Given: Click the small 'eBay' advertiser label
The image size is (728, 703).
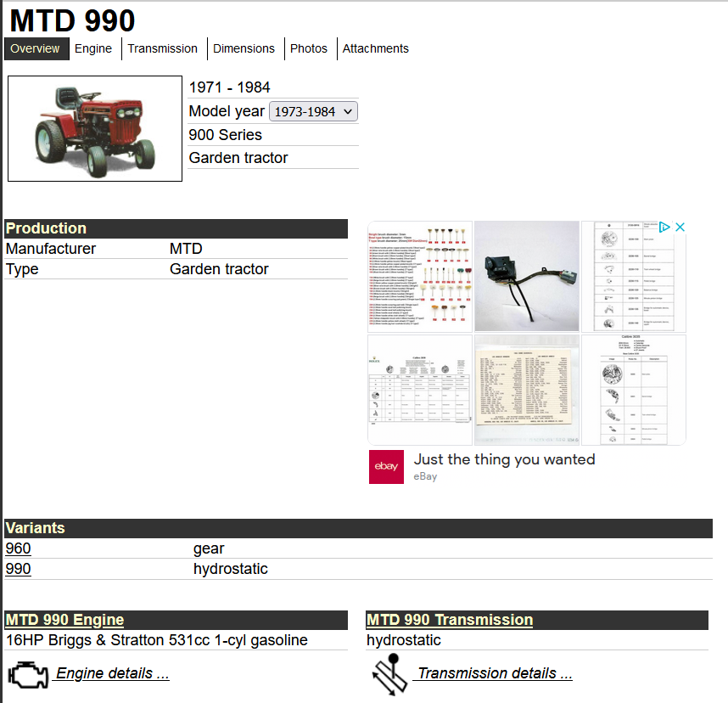Looking at the screenshot, I should 425,476.
